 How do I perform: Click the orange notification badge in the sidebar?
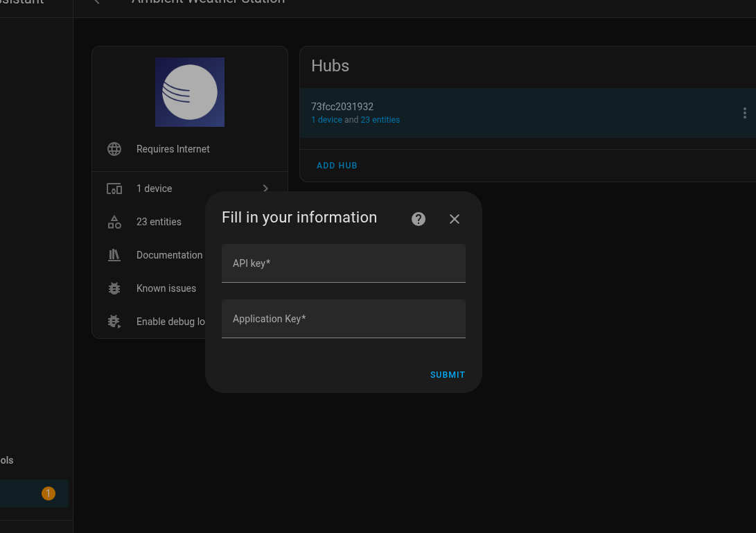tap(49, 493)
